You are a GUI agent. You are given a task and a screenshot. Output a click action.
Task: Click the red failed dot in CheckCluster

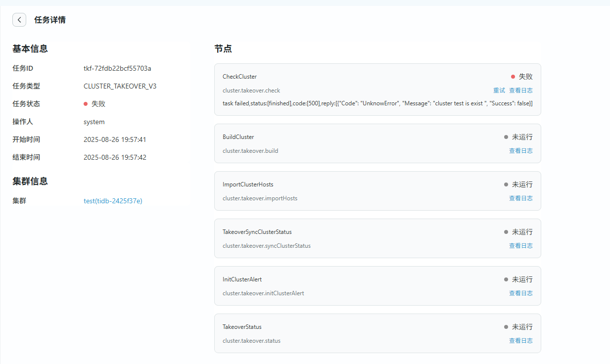(x=513, y=77)
